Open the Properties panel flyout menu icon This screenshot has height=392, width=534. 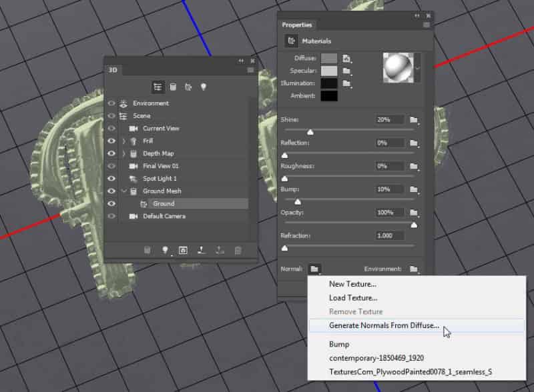click(426, 25)
